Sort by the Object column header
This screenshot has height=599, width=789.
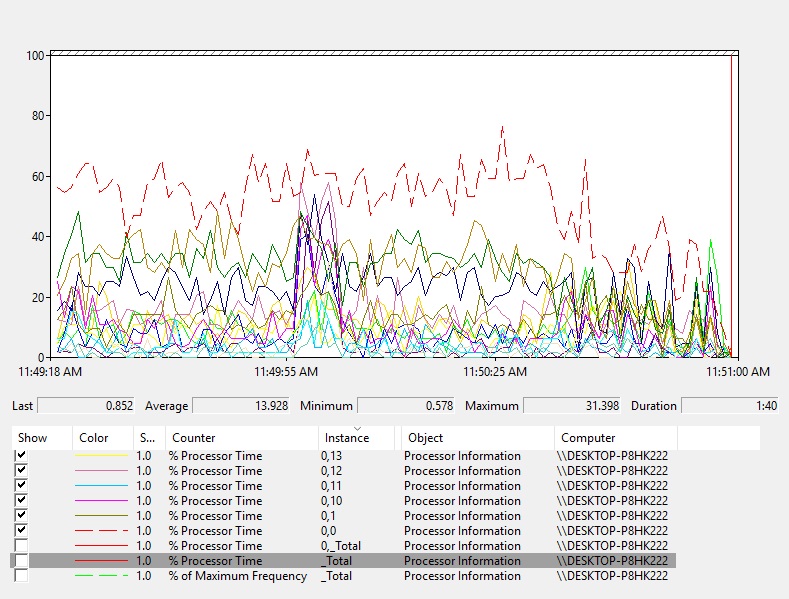point(478,438)
